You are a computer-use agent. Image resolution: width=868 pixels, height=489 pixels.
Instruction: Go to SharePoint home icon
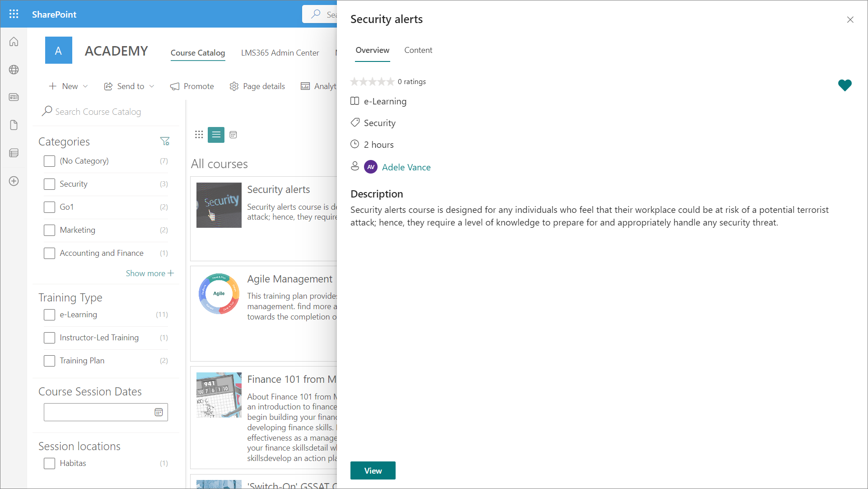tap(14, 42)
